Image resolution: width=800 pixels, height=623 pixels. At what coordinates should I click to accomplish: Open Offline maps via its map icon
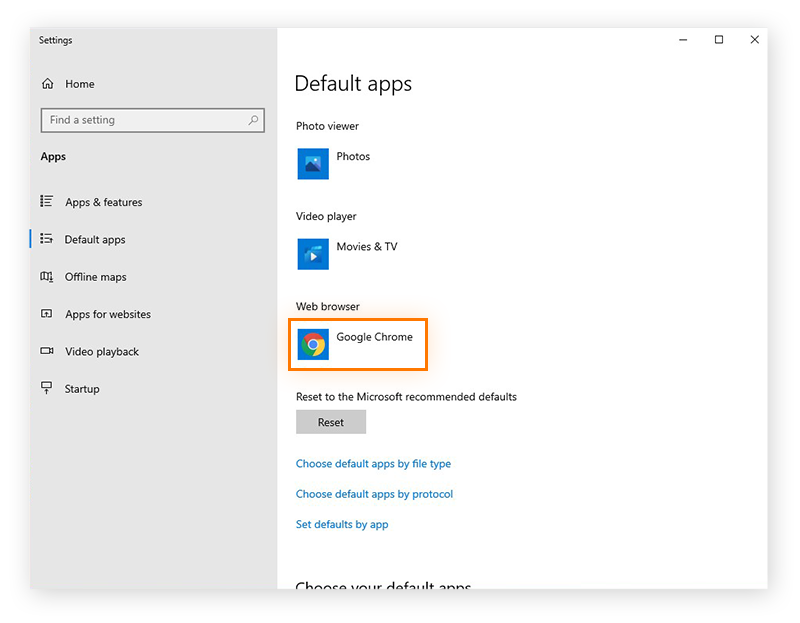[46, 276]
